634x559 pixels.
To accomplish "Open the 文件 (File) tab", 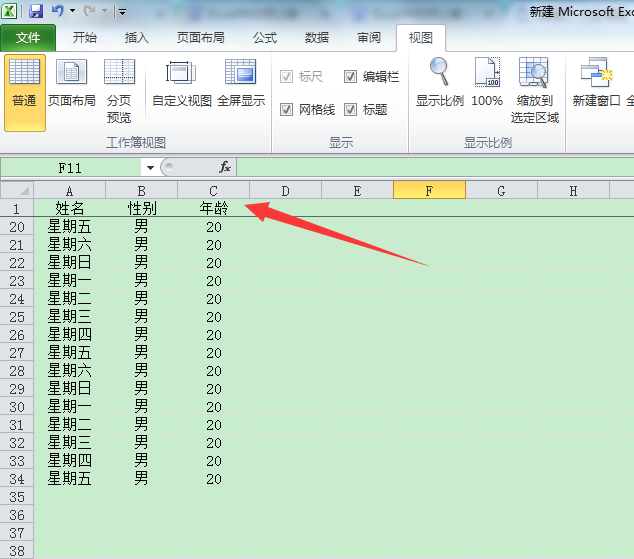I will (x=28, y=38).
